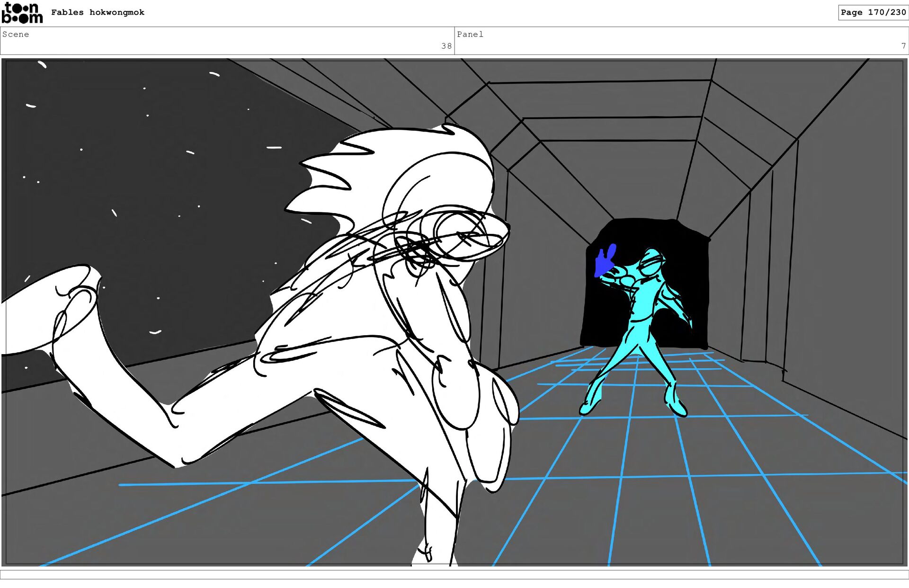Click the cyan character's head
The image size is (909, 588).
pos(652,263)
